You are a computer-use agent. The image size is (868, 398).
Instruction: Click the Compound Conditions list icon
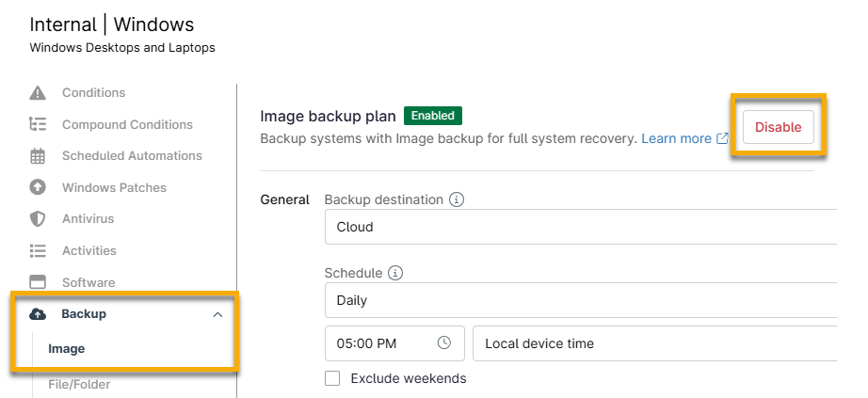pos(38,124)
